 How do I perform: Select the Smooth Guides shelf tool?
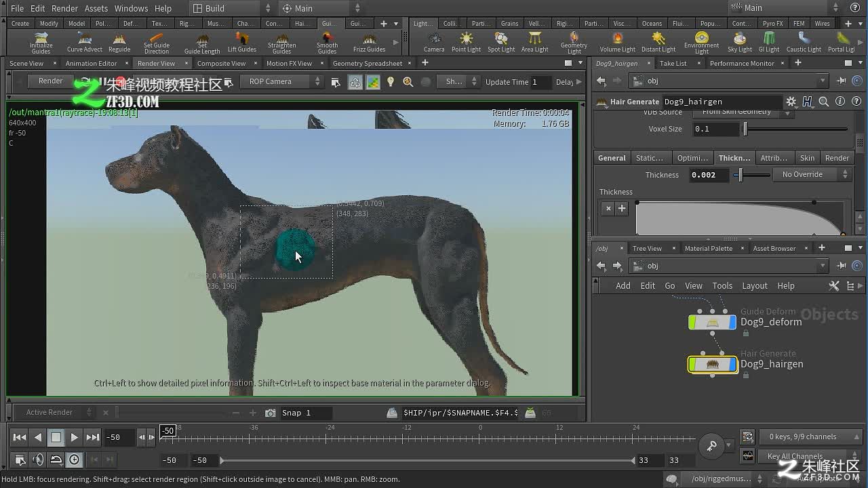pos(327,43)
